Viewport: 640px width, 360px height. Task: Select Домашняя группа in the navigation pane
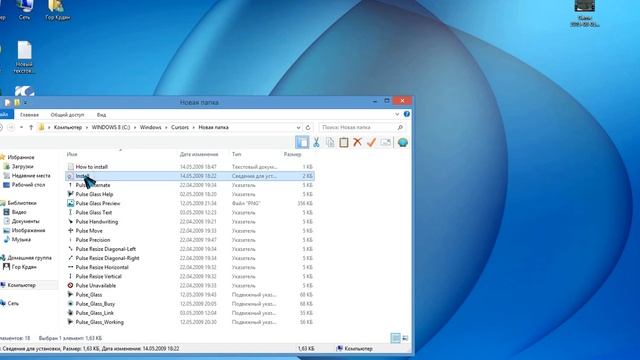point(29,258)
